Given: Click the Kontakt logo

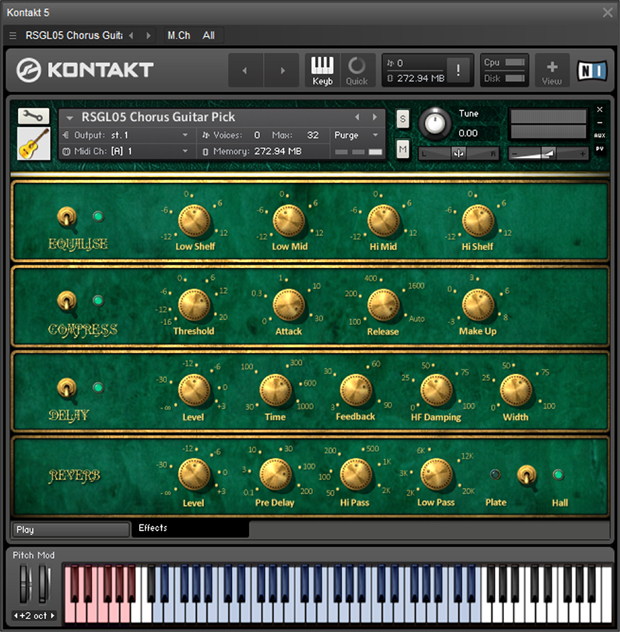Looking at the screenshot, I should [85, 70].
